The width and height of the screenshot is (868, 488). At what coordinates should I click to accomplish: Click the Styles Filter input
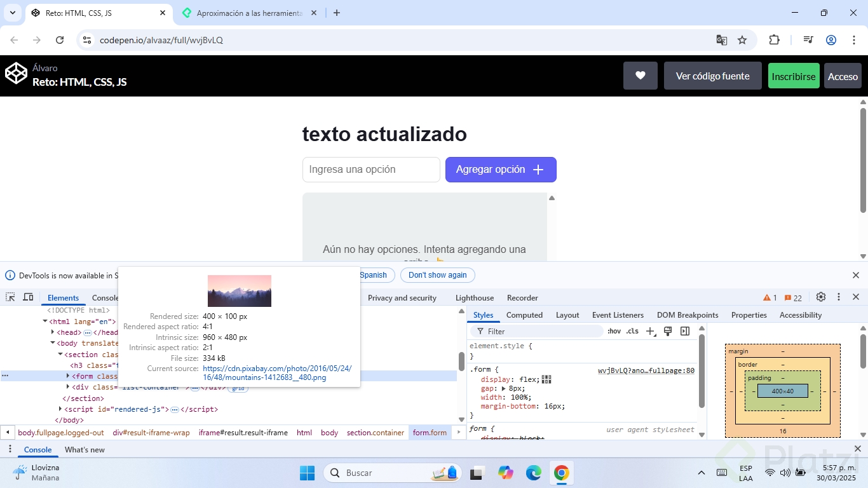pos(537,331)
